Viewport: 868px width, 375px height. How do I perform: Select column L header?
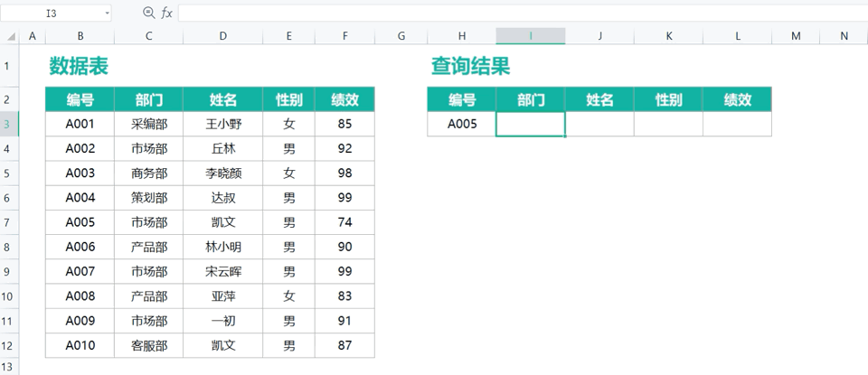tap(738, 36)
